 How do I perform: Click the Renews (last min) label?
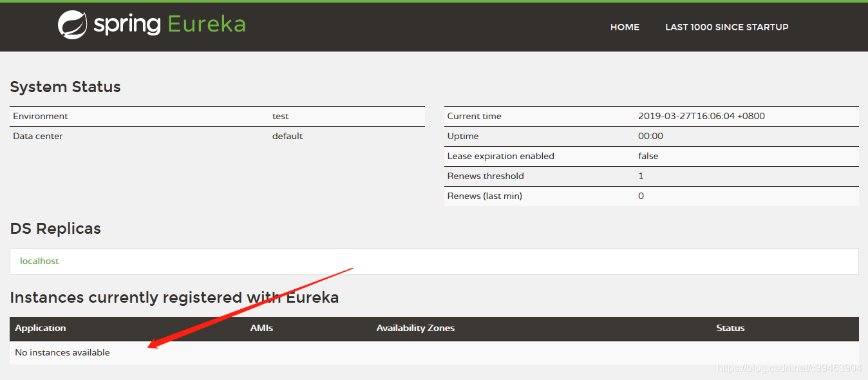484,196
